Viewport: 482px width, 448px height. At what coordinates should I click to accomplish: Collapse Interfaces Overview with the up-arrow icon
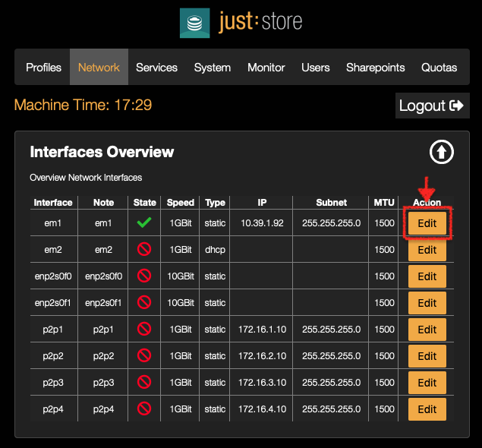coord(442,152)
